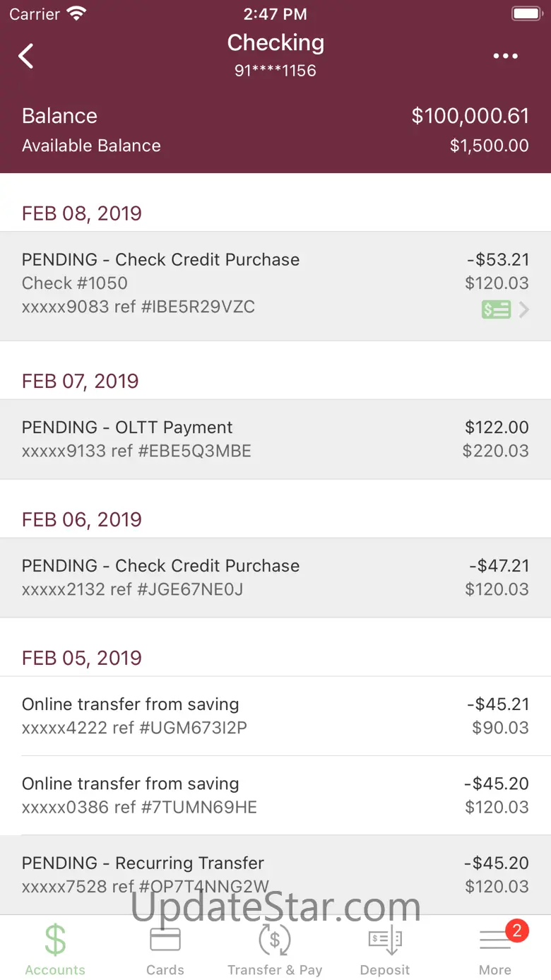Select the PENDING Recurring Transfer row
This screenshot has height=980, width=551.
(x=275, y=874)
